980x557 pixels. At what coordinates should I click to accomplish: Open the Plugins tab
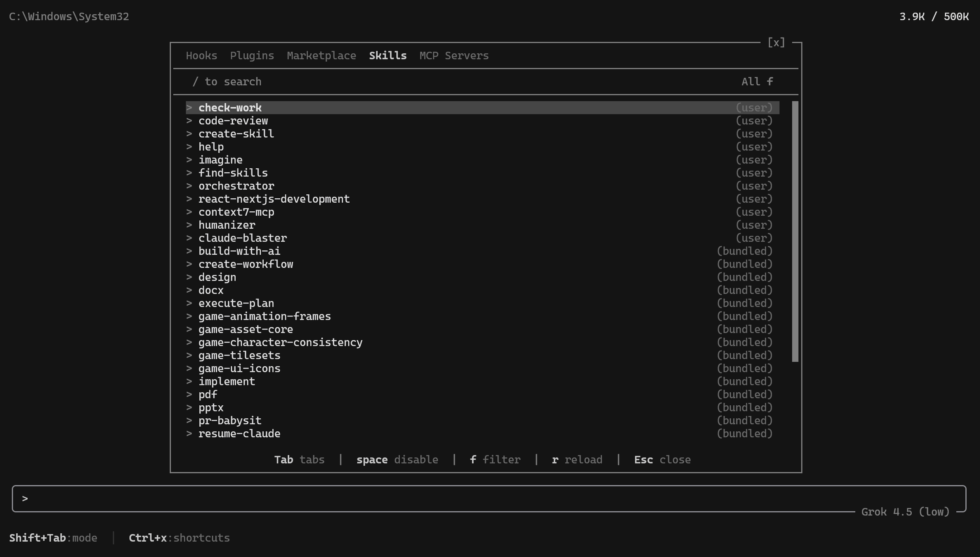point(252,56)
